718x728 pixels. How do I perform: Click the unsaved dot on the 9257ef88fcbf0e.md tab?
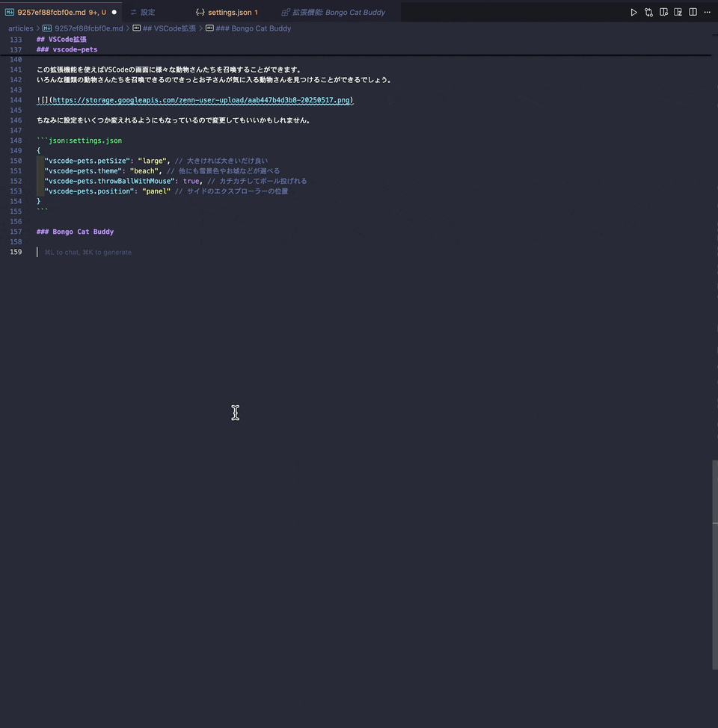pyautogui.click(x=114, y=13)
